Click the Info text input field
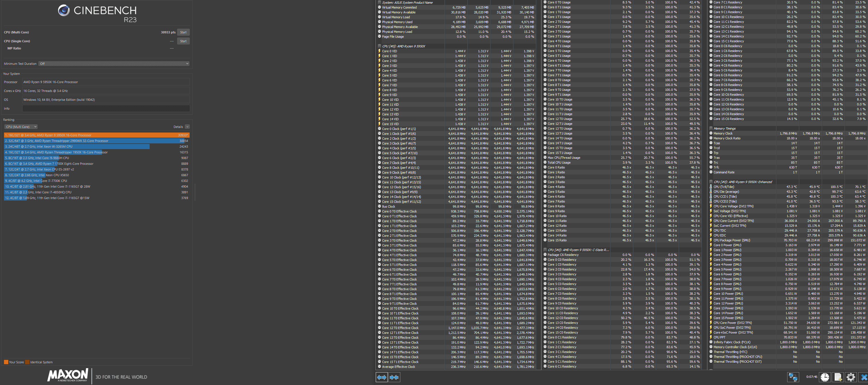868x385 pixels. (x=106, y=109)
